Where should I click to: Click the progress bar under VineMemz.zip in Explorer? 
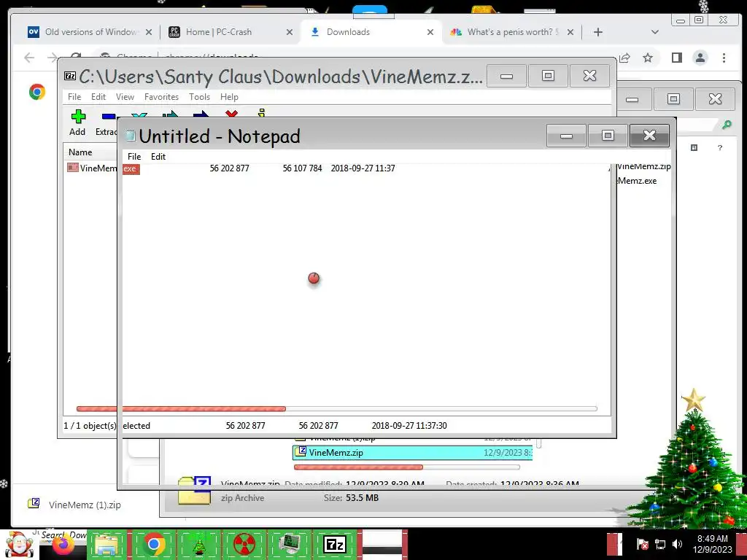[x=407, y=467]
